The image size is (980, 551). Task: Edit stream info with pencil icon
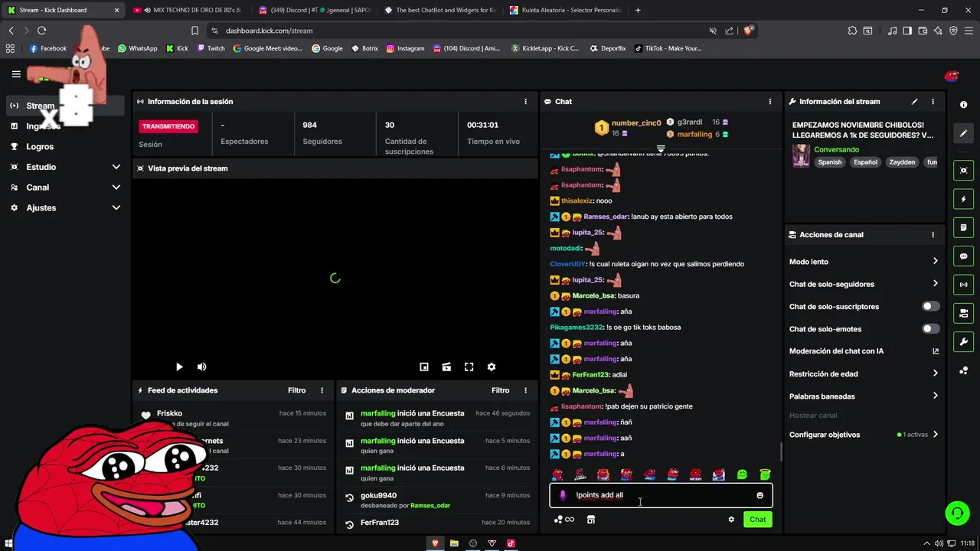coord(914,101)
